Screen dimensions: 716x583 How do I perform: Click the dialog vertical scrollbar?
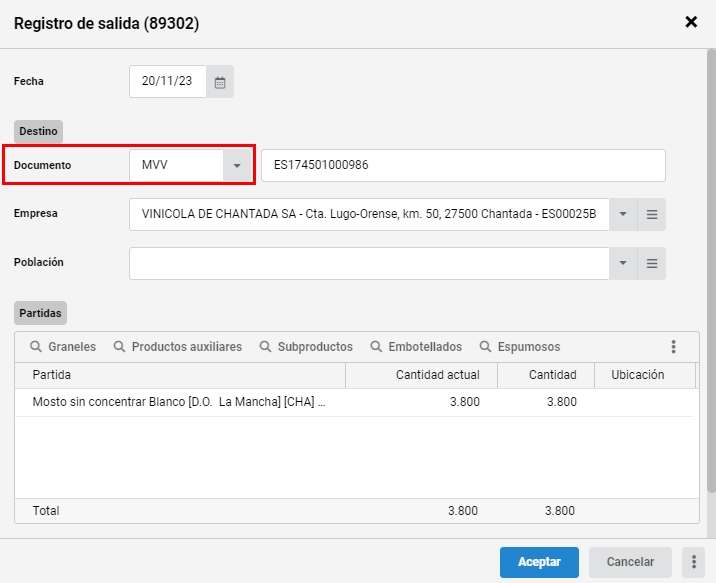point(711,271)
